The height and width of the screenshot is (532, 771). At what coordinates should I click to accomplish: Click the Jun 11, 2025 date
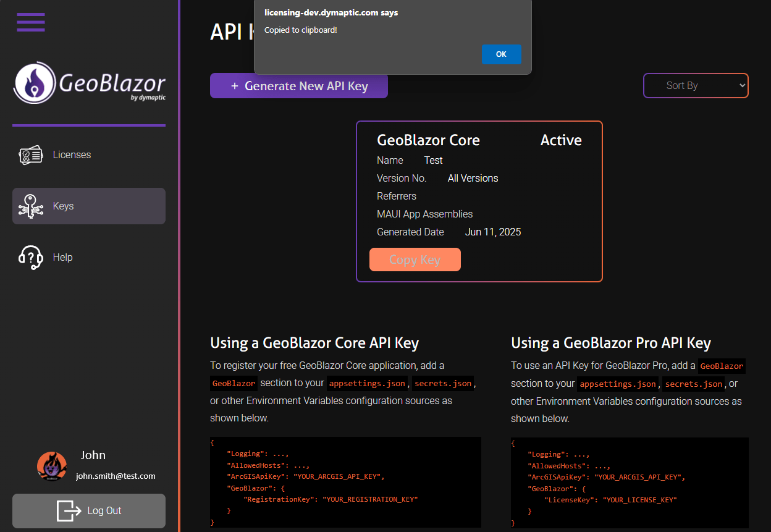click(x=493, y=232)
